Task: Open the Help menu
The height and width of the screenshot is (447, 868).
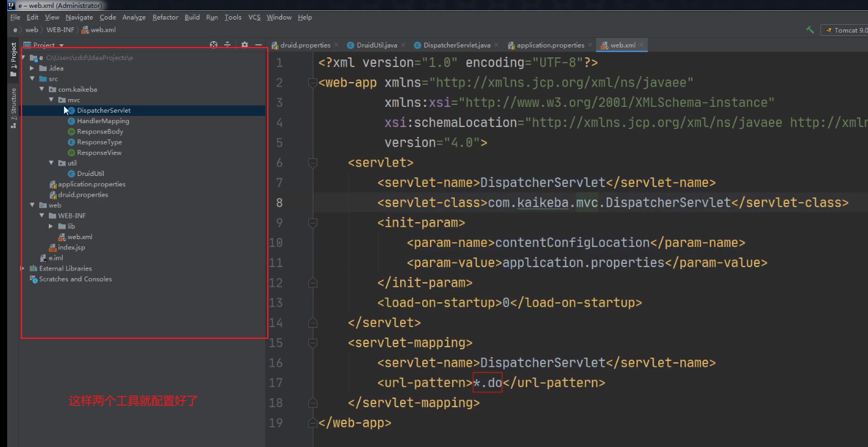Action: pos(305,18)
